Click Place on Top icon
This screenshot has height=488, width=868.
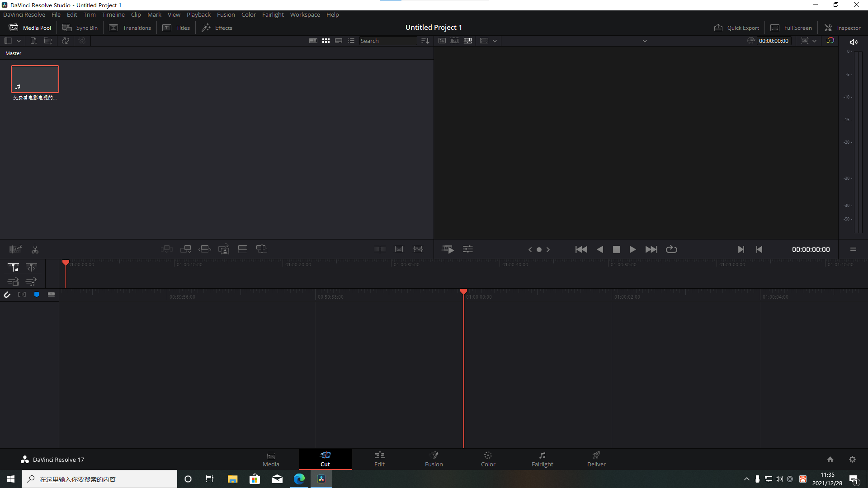click(243, 249)
